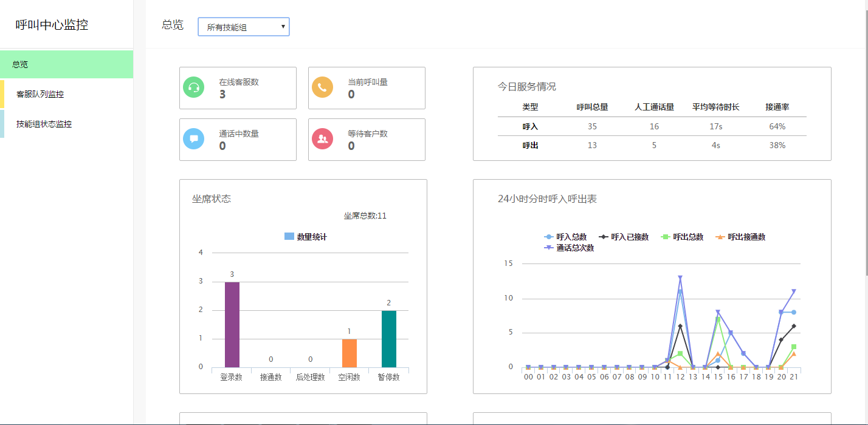This screenshot has height=425, width=868.
Task: Click the dropdown arrow of skill group selector
Action: [x=283, y=27]
